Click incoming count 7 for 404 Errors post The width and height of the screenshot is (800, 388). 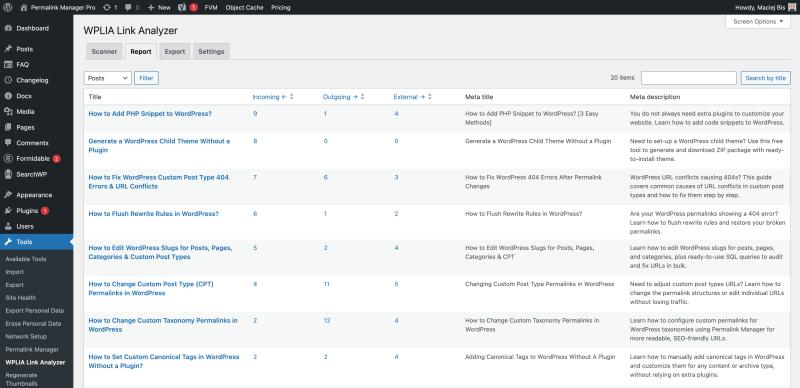(x=255, y=178)
